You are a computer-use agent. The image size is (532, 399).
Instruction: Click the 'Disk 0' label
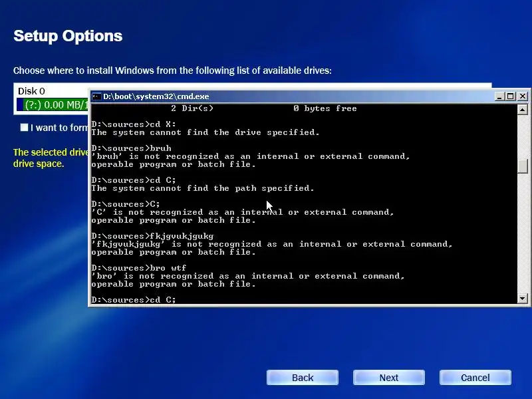click(x=31, y=91)
